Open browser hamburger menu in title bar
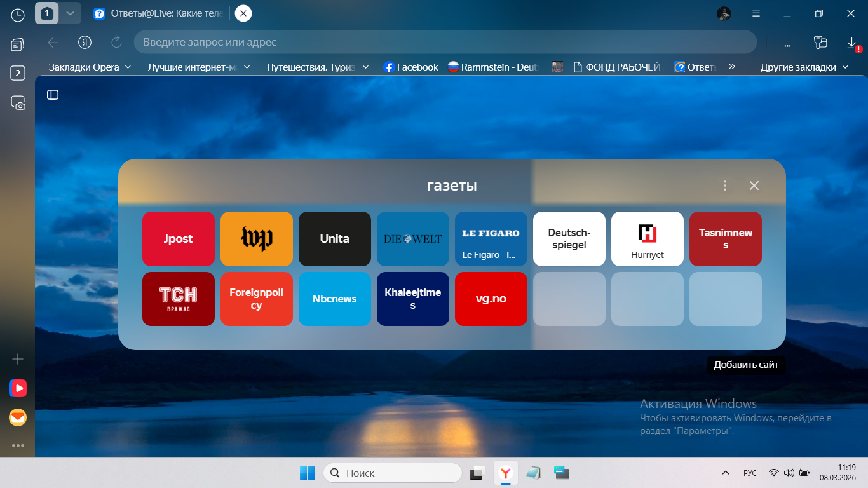This screenshot has height=488, width=868. pos(756,13)
